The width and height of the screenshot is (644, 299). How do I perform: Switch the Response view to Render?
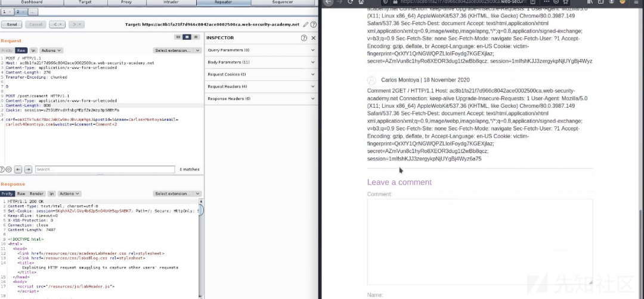(x=36, y=194)
